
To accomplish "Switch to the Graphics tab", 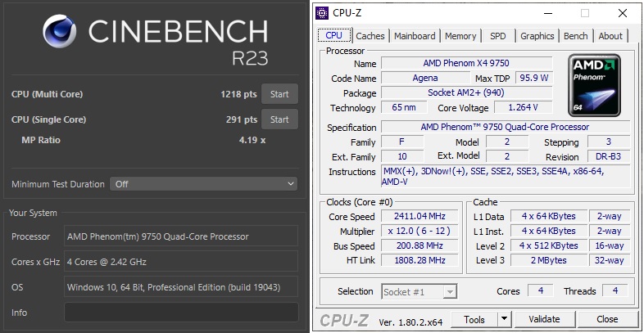I will point(537,36).
